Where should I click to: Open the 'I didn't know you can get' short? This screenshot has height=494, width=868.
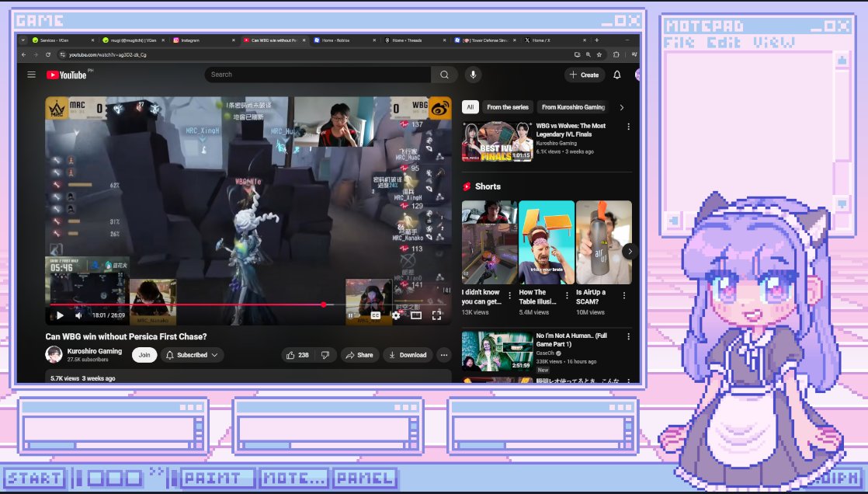489,242
